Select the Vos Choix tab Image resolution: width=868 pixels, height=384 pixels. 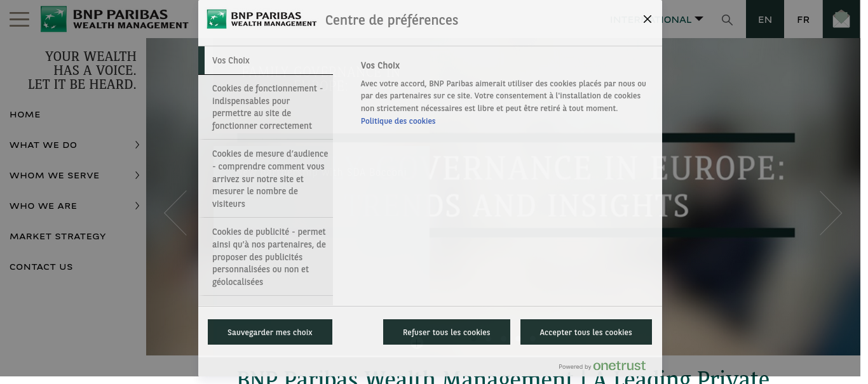pyautogui.click(x=266, y=61)
